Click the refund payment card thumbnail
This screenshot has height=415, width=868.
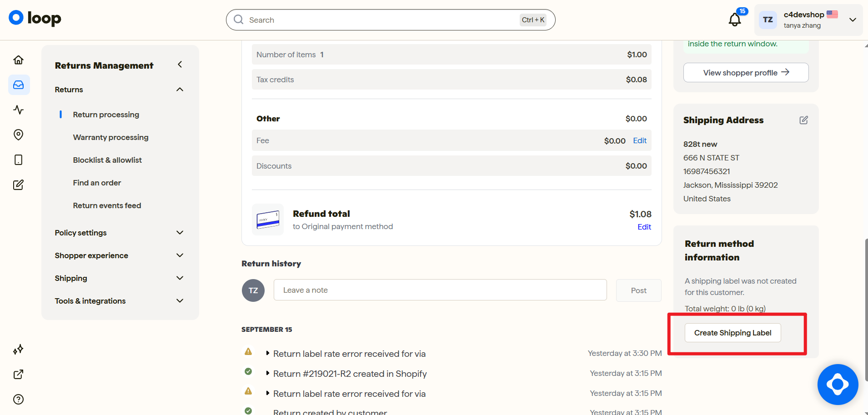(268, 220)
